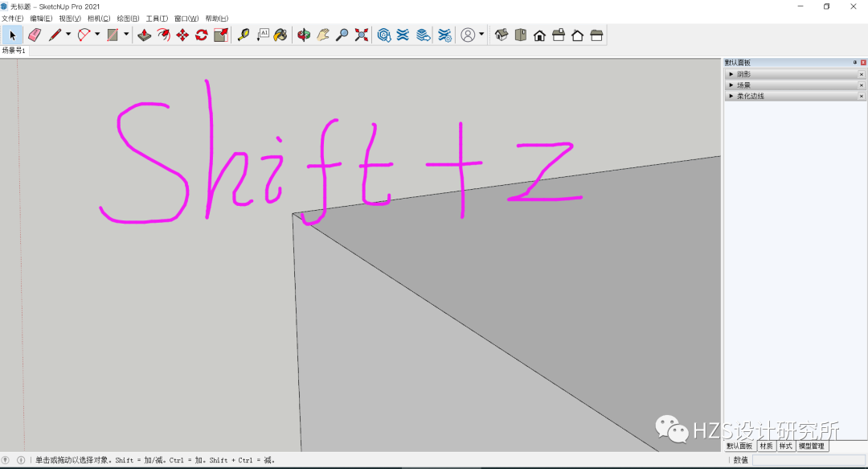Close the 柔化边线 panel with its X
Screen dimensions: 868x469
[862, 97]
